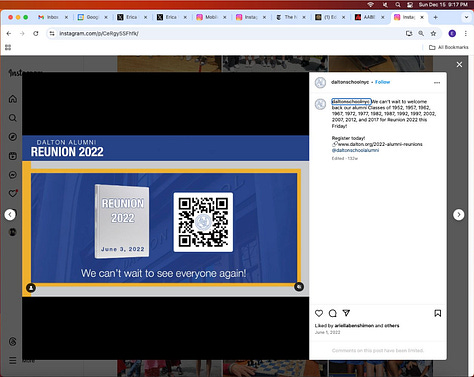Screen dimensions: 474x377
Task: Open macOS Spotlight search icon
Action: [398, 5]
